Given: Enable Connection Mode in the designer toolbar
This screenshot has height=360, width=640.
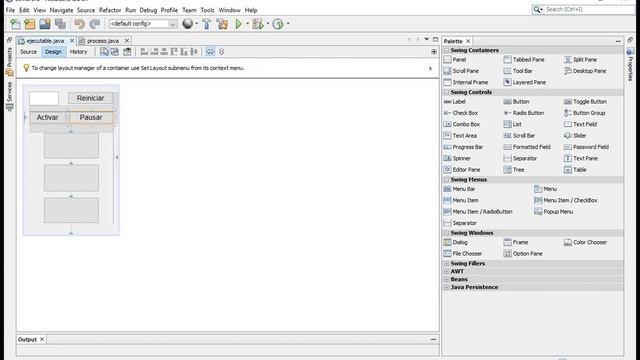Looking at the screenshot, I should coord(115,52).
